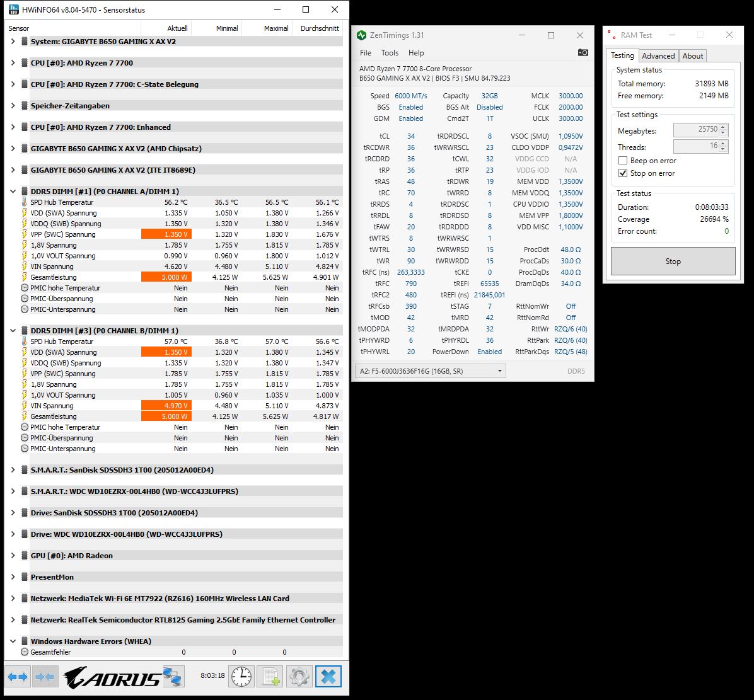
Task: Select the DIMM #1 VDDQ (SWB) Spannung row
Action: 182,224
